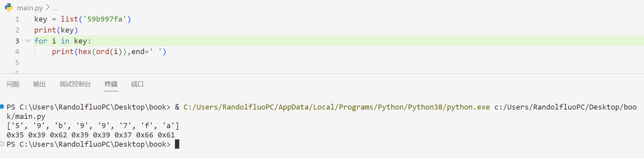Image resolution: width=644 pixels, height=158 pixels.
Task: Collapse the for loop on line 3
Action: (x=28, y=41)
